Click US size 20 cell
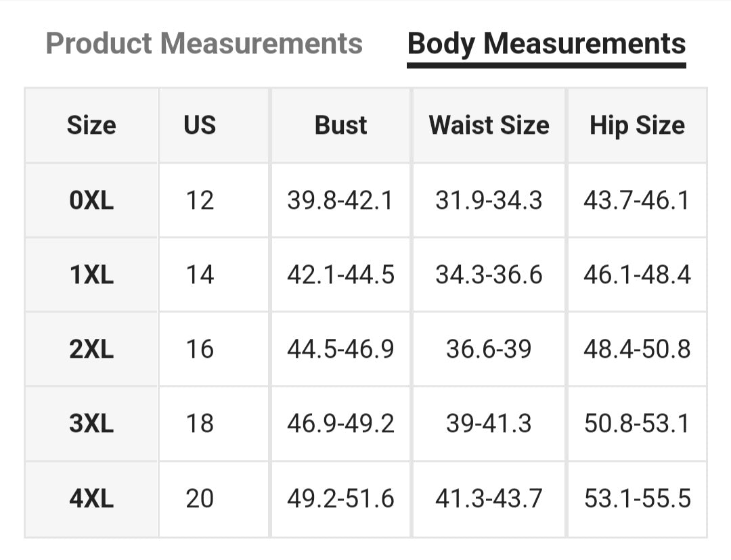731x560 pixels. 200,498
